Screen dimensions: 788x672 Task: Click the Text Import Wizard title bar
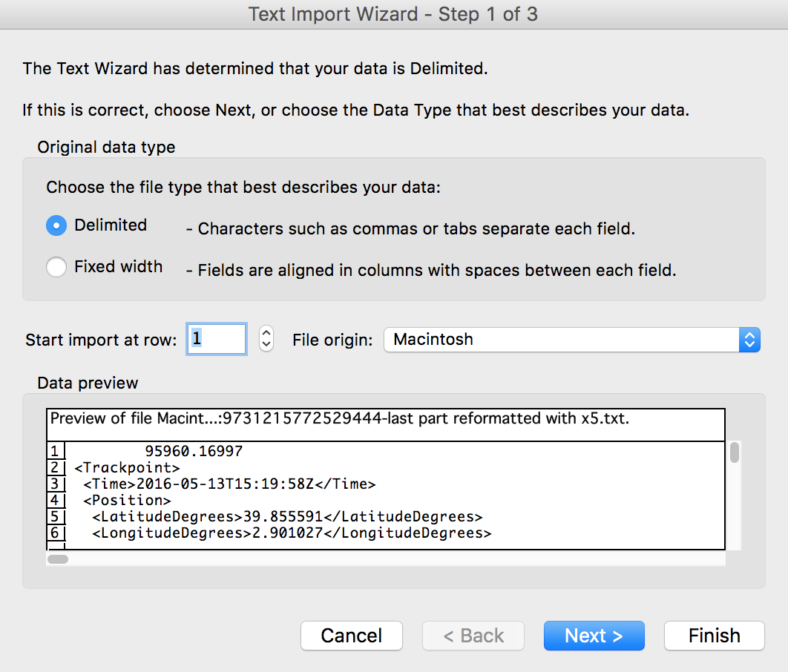(x=393, y=15)
